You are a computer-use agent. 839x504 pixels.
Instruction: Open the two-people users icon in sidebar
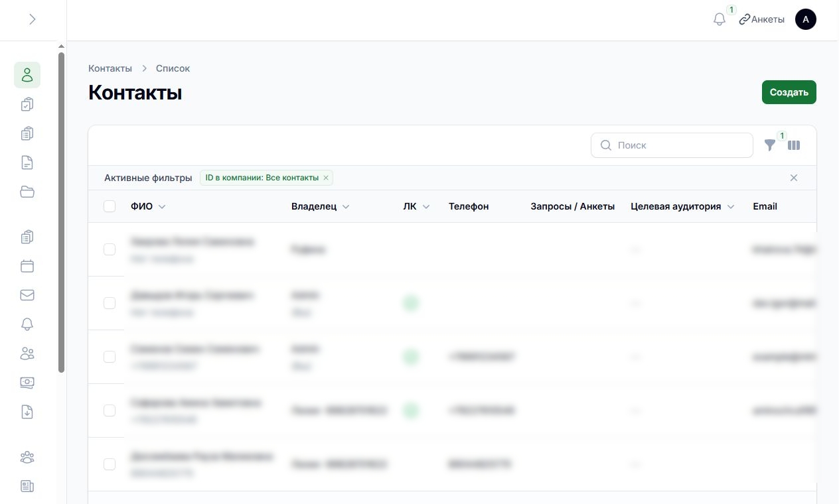[27, 353]
